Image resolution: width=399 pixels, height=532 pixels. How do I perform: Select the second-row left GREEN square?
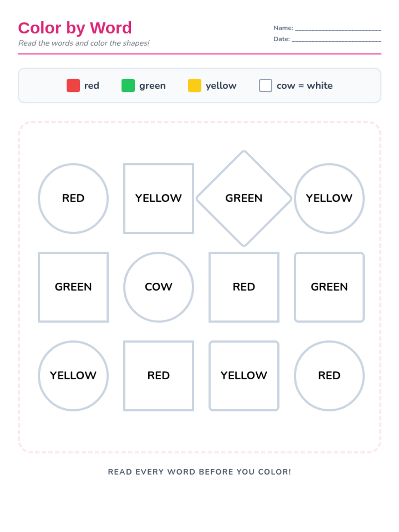click(x=73, y=287)
